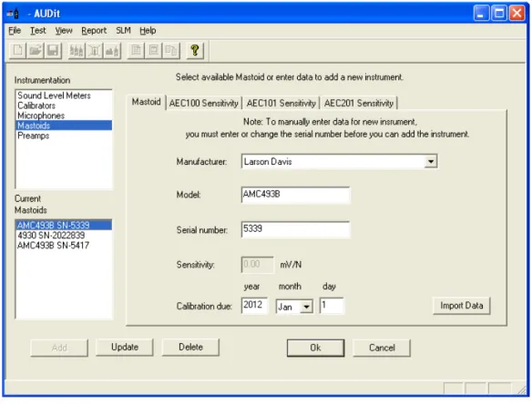Viewport: 532px width, 404px height.
Task: Open the File menu
Action: pyautogui.click(x=15, y=31)
